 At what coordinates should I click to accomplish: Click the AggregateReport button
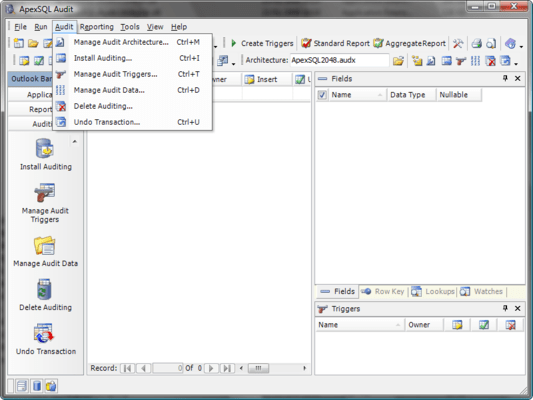tap(409, 44)
